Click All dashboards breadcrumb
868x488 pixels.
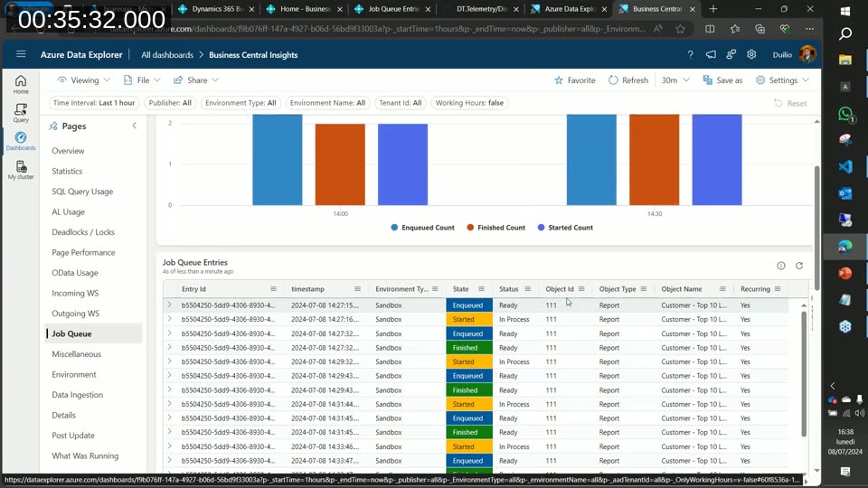click(x=167, y=55)
